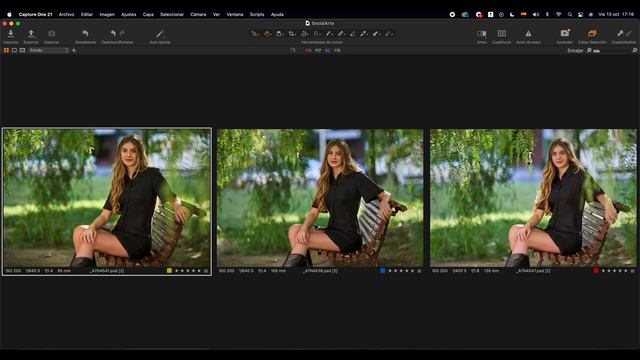Image resolution: width=640 pixels, height=360 pixels.
Task: Open the Cámara menu
Action: click(198, 14)
